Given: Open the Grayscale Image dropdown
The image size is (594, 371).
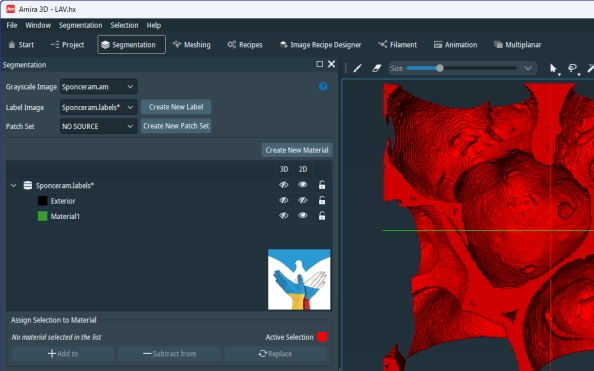Looking at the screenshot, I should coord(98,87).
